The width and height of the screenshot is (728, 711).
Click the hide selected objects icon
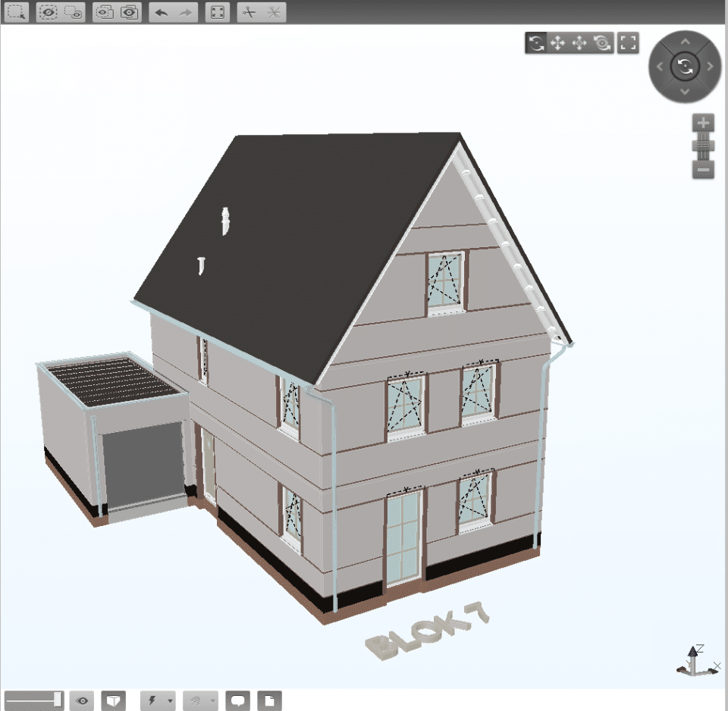click(x=48, y=12)
